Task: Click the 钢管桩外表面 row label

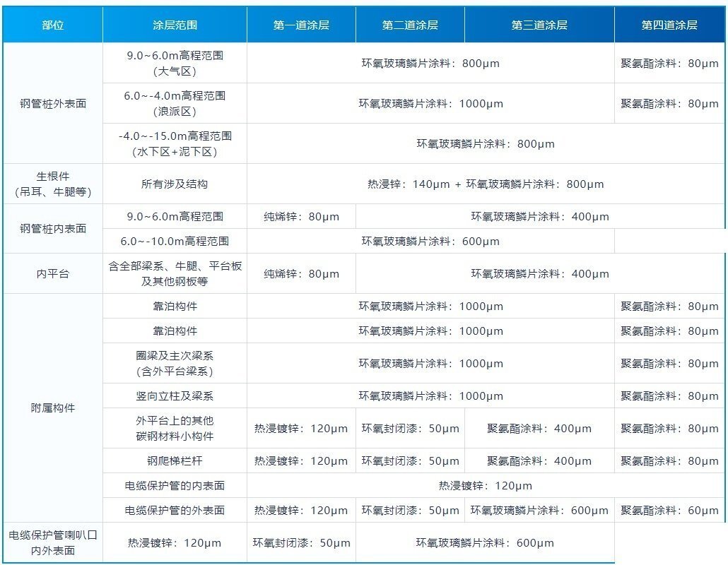Action: (53, 103)
